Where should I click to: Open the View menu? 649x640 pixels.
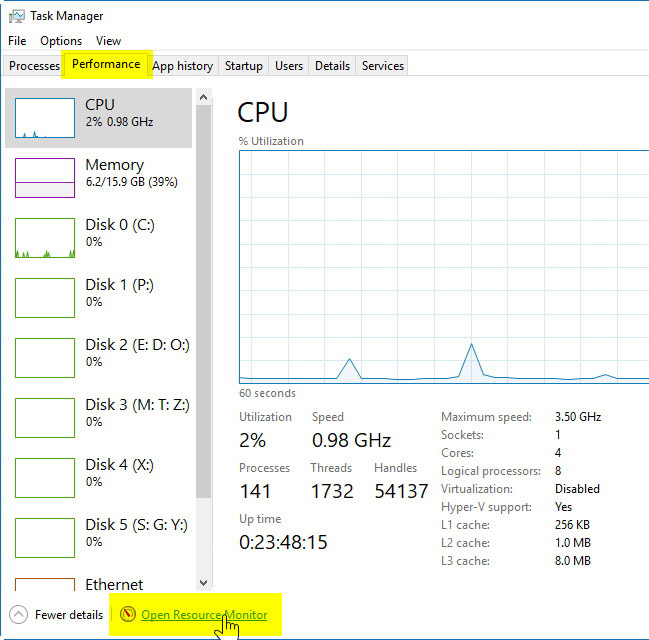pyautogui.click(x=108, y=41)
